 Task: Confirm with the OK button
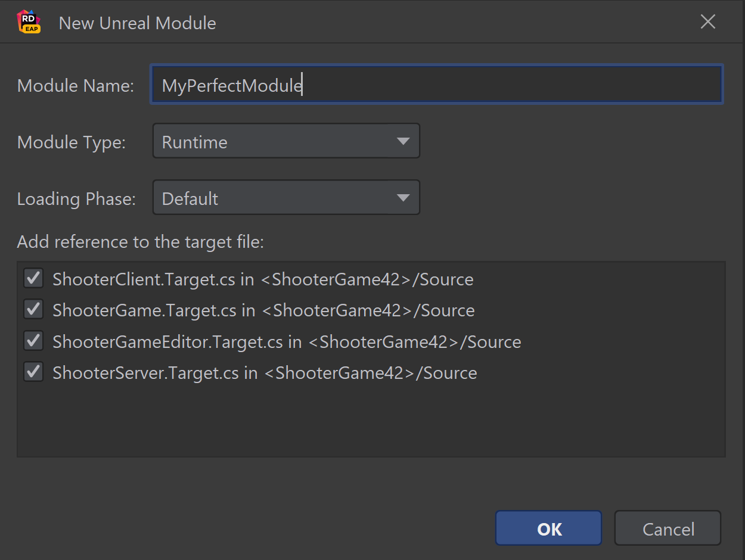coord(548,528)
